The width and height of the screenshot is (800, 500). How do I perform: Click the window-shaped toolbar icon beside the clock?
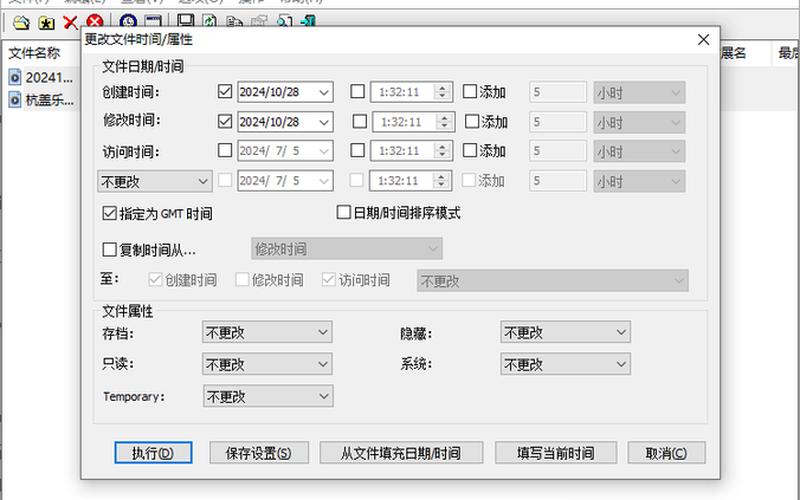point(153,21)
